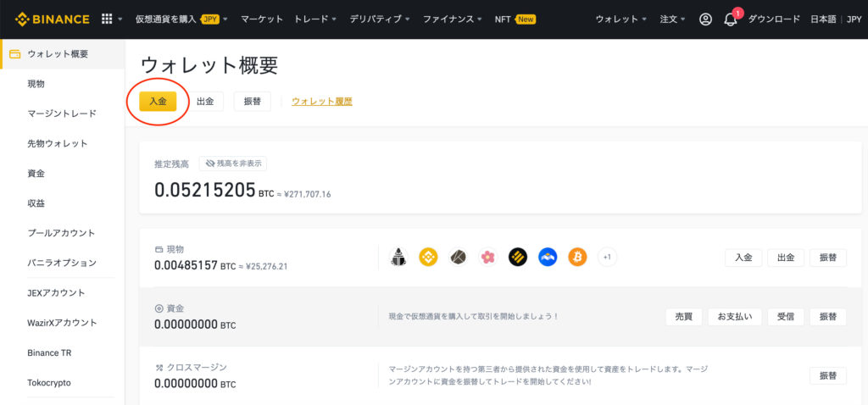The image size is (868, 405).
Task: Click the +1 more coins badge
Action: pyautogui.click(x=607, y=257)
